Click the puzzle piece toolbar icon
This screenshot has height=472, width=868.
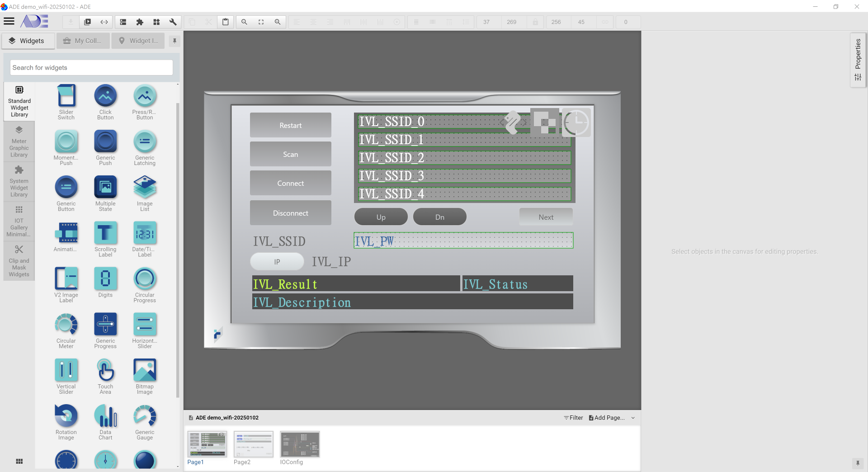pyautogui.click(x=140, y=22)
